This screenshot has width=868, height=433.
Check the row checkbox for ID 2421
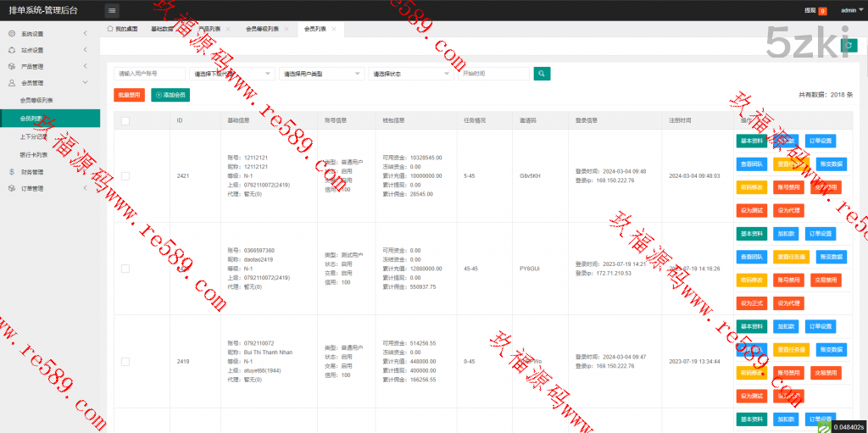coord(125,175)
